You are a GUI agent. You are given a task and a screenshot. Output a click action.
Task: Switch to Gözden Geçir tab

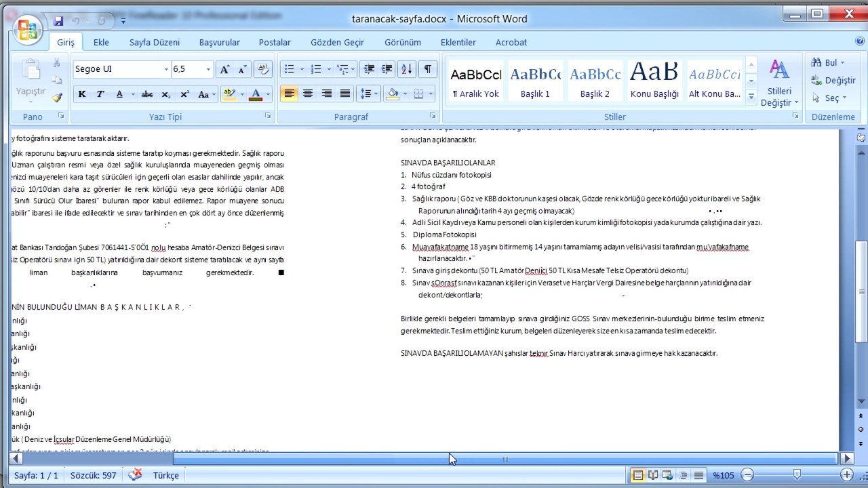[337, 42]
